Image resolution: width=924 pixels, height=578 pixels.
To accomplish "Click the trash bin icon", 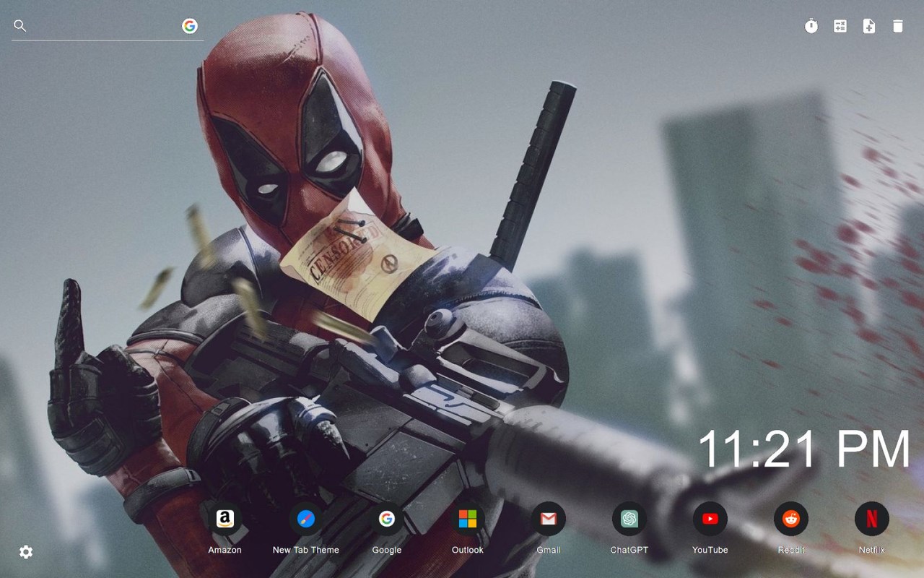I will tap(898, 26).
